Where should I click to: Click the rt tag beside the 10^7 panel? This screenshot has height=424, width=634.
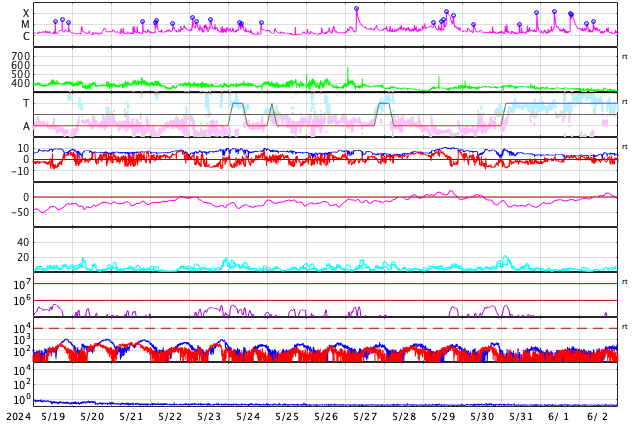[624, 282]
